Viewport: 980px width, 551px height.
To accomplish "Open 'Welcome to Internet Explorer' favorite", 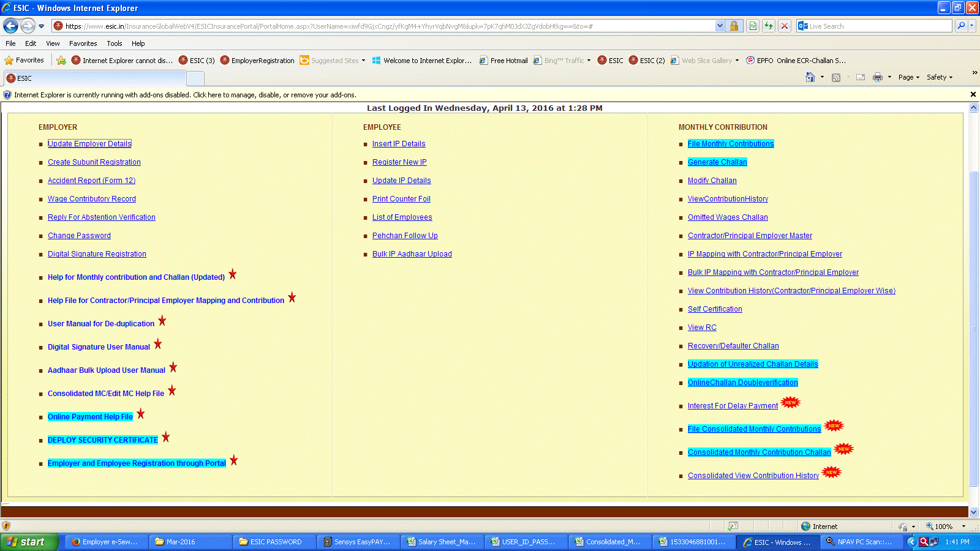I will 422,60.
